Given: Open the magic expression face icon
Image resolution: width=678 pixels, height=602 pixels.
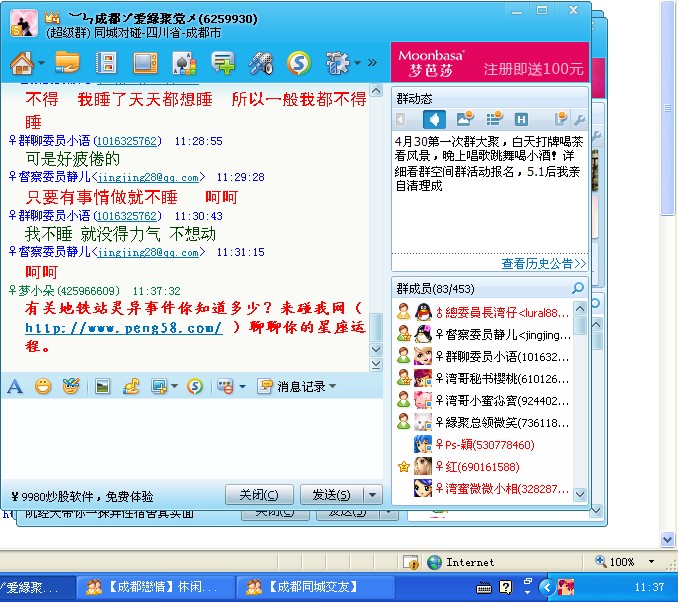Looking at the screenshot, I should pyautogui.click(x=71, y=386).
